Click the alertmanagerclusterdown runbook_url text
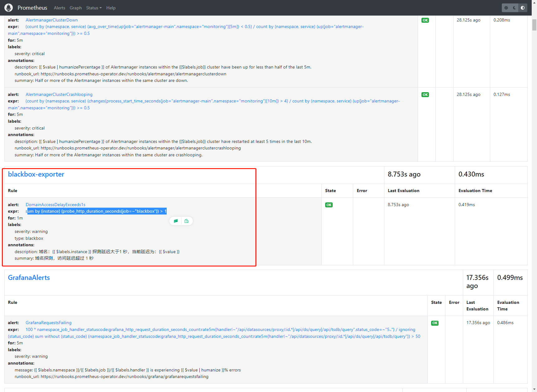Image resolution: width=537 pixels, height=392 pixels. (121, 74)
